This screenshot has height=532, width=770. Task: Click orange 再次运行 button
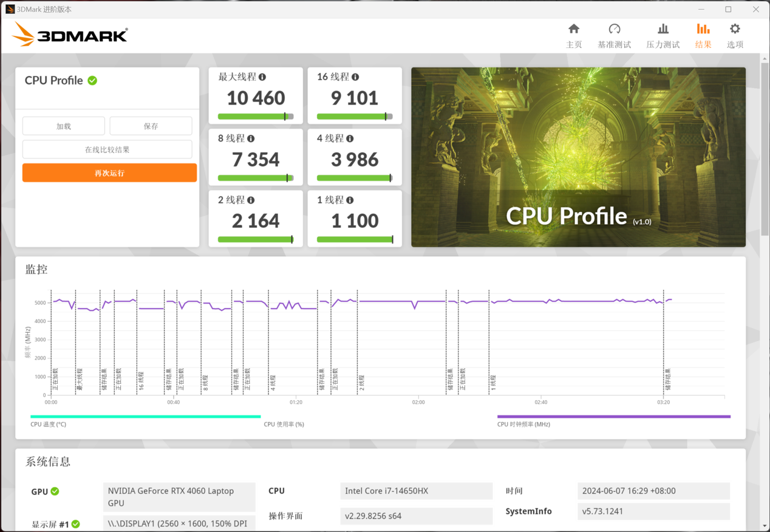coord(109,173)
